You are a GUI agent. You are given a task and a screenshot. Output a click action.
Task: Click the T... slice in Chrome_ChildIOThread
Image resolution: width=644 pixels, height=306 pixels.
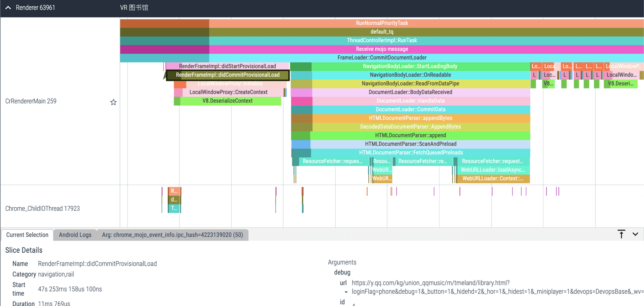(x=174, y=208)
